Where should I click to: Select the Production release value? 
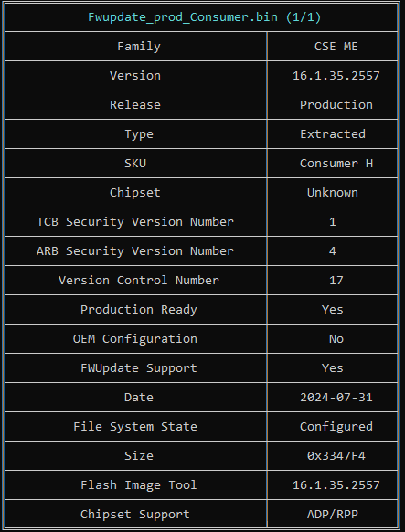tap(336, 104)
